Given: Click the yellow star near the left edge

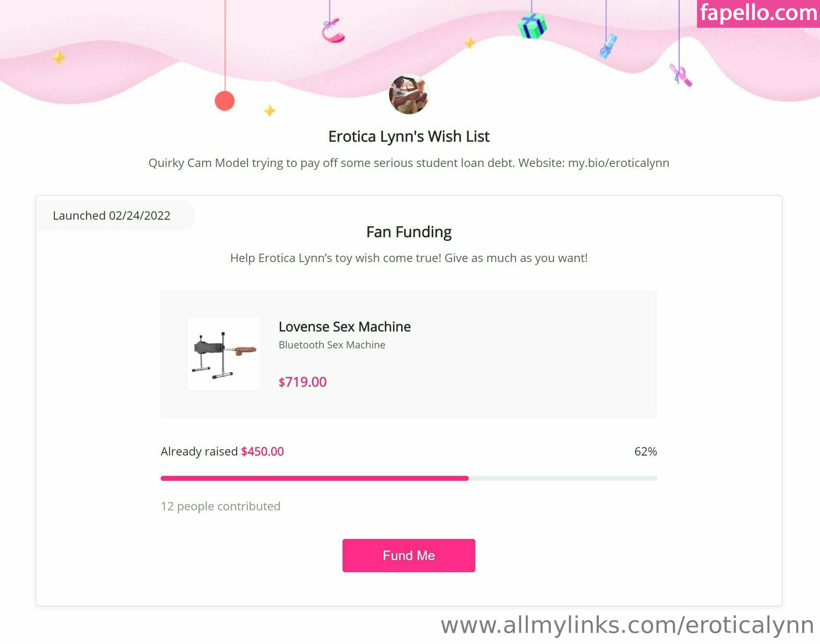Looking at the screenshot, I should (59, 57).
